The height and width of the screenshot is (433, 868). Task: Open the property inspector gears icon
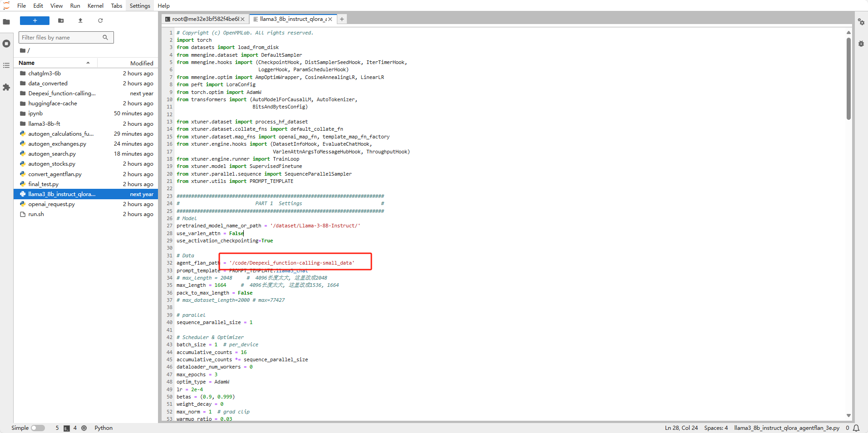(861, 22)
